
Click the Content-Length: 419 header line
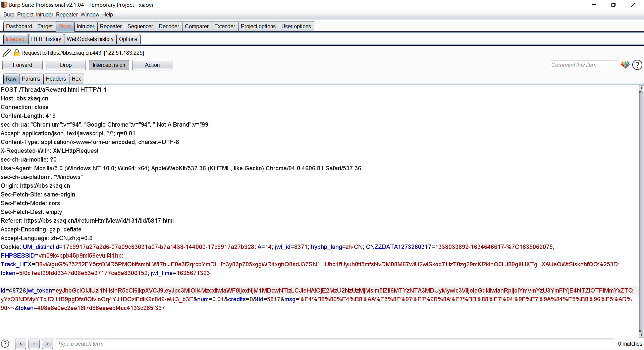coord(28,116)
